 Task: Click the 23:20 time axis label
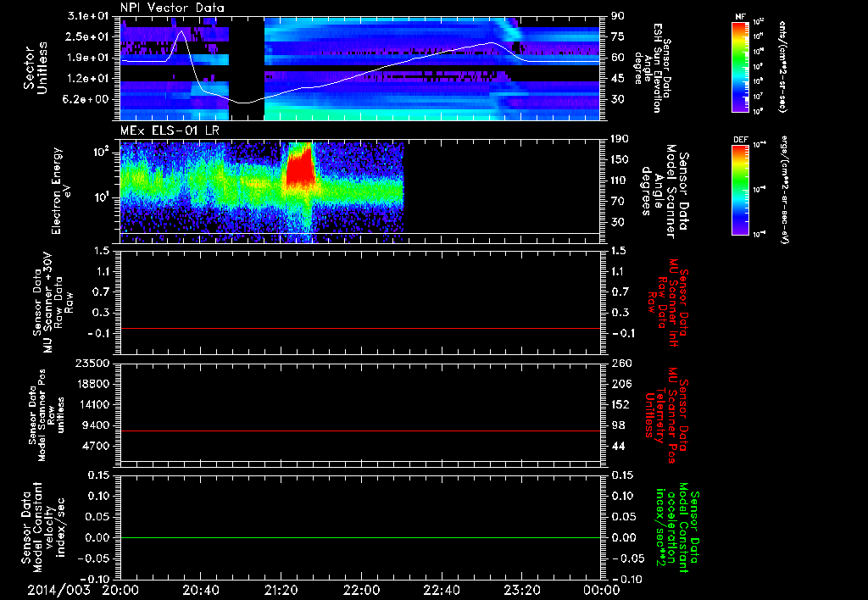click(x=521, y=590)
